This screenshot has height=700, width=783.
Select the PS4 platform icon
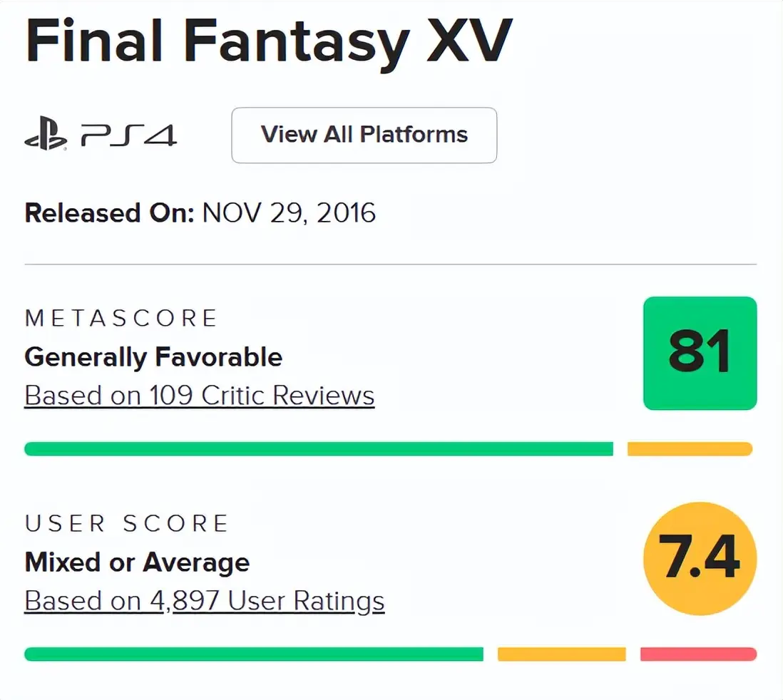pos(128,134)
